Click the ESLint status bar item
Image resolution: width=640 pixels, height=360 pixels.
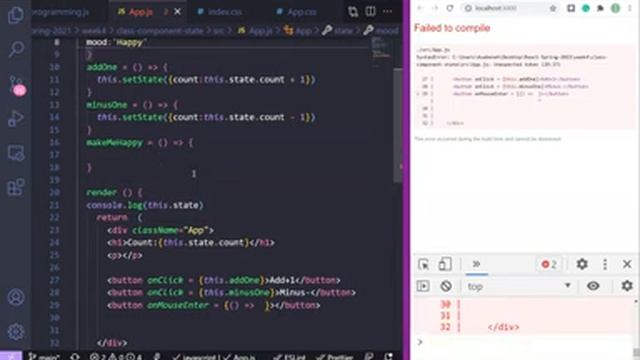[289, 356]
